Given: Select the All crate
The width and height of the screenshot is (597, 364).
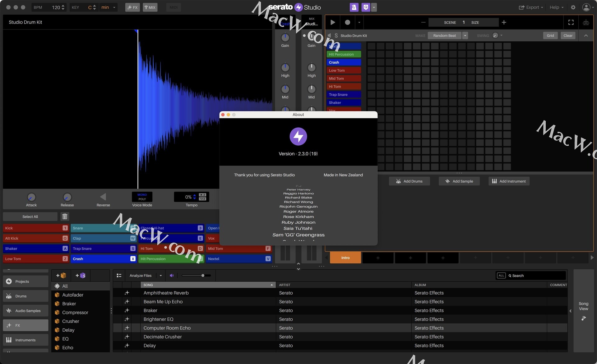Looking at the screenshot, I should 81,286.
